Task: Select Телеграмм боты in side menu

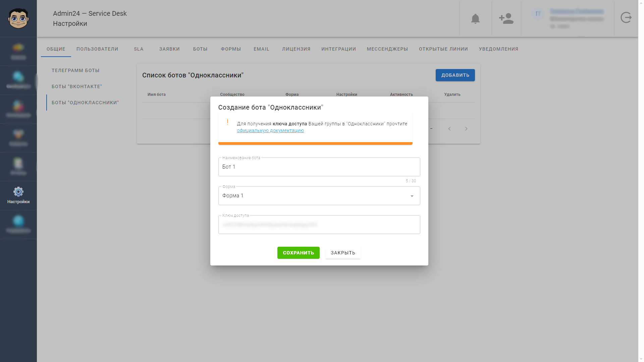Action: click(x=75, y=70)
